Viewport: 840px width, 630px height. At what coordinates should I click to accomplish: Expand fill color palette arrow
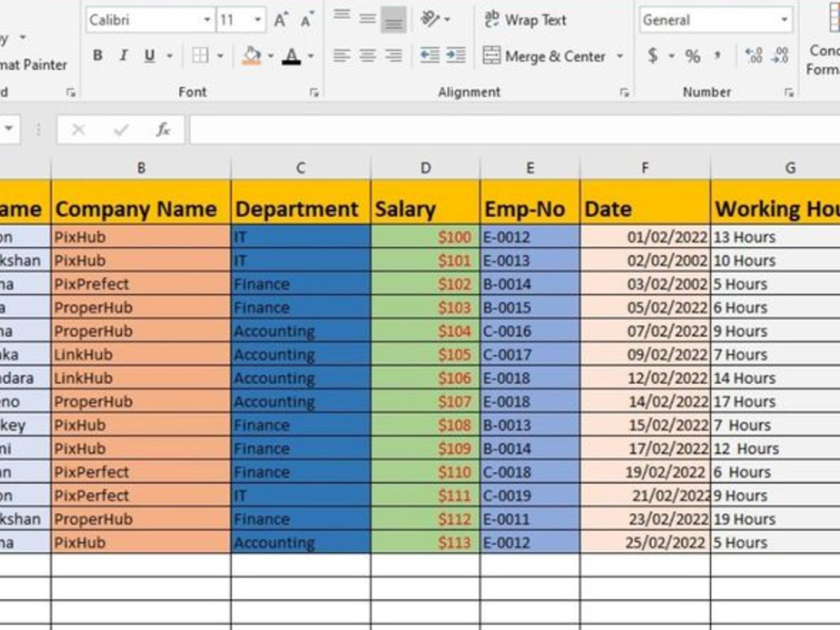(270, 55)
